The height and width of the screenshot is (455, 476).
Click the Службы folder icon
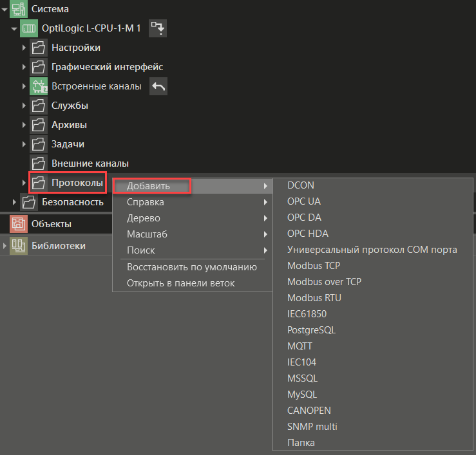coord(39,106)
